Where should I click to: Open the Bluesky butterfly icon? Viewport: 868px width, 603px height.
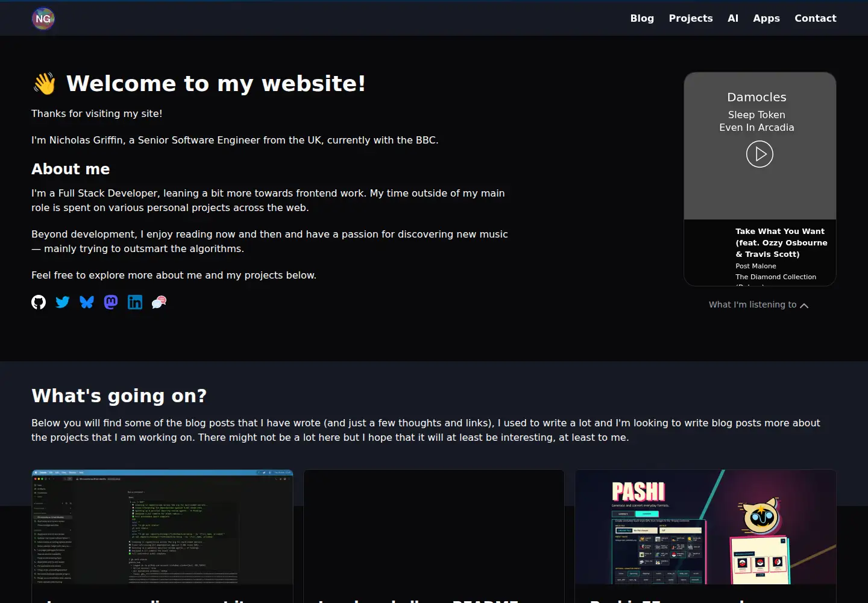87,302
